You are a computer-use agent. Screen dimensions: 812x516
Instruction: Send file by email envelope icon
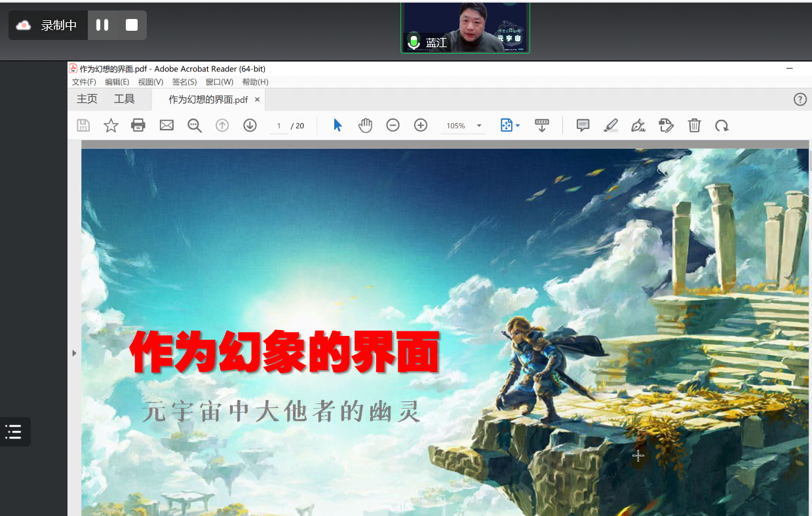tap(166, 125)
